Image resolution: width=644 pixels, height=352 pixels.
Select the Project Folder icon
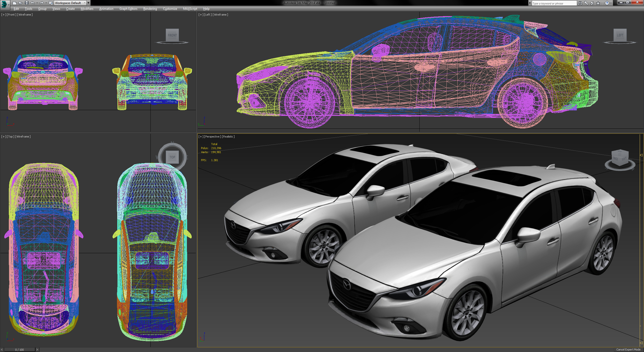tap(50, 3)
